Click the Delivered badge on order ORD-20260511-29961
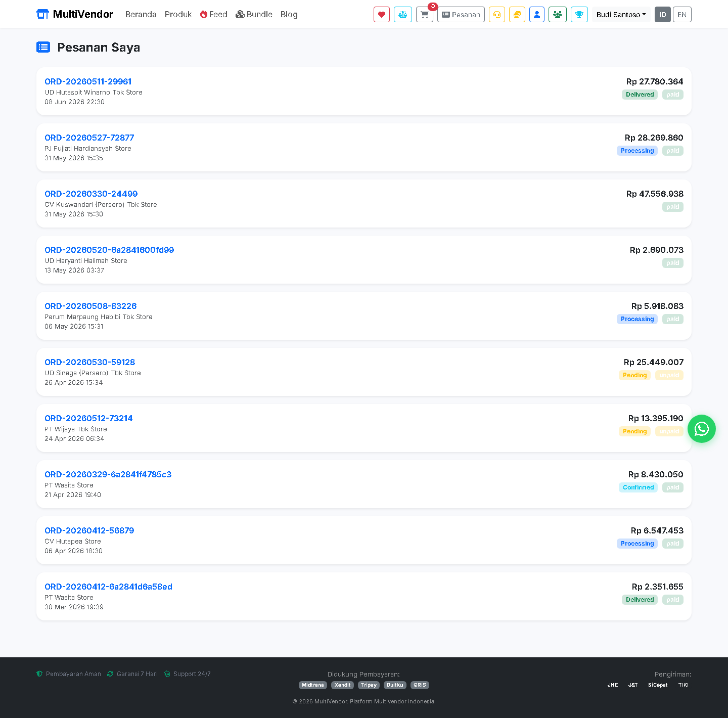Image resolution: width=728 pixels, height=718 pixels. 640,95
